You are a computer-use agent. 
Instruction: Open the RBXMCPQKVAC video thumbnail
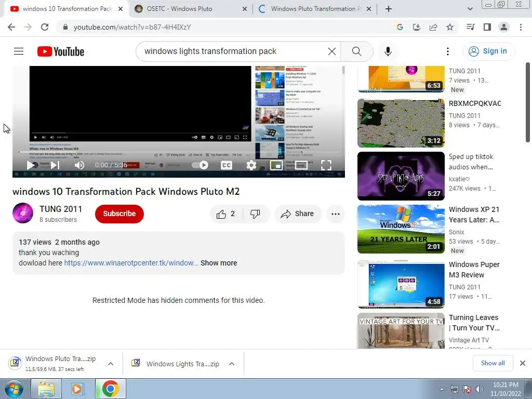point(401,123)
